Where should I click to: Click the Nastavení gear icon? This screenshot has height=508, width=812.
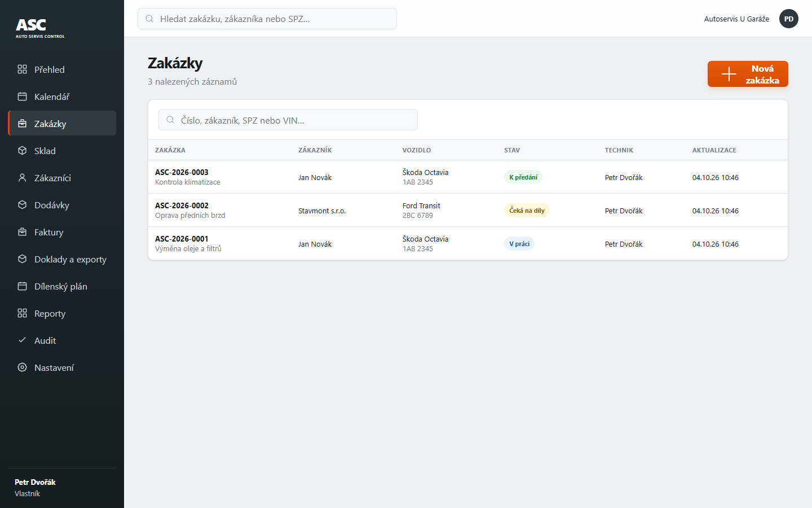(x=22, y=367)
